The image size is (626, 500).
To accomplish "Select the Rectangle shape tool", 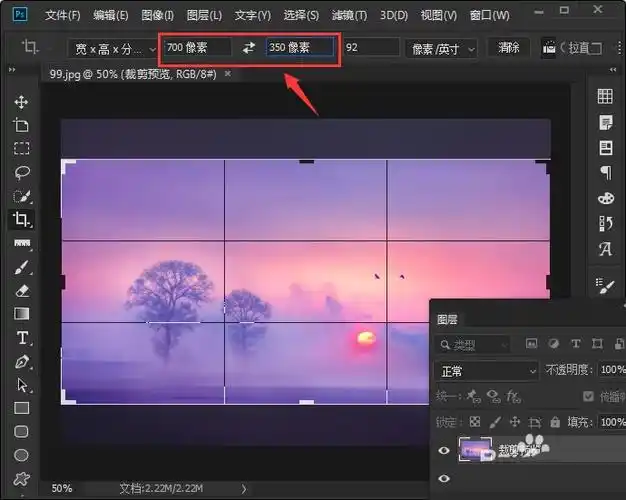I will point(22,408).
